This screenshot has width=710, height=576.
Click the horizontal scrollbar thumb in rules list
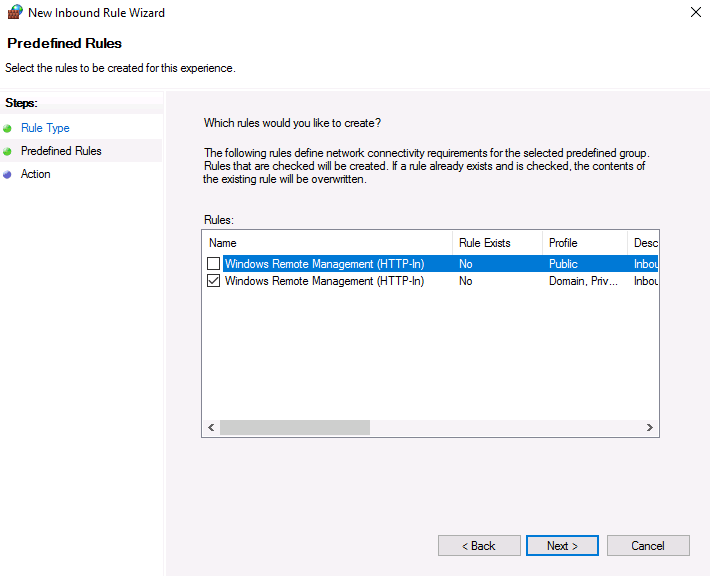click(294, 427)
